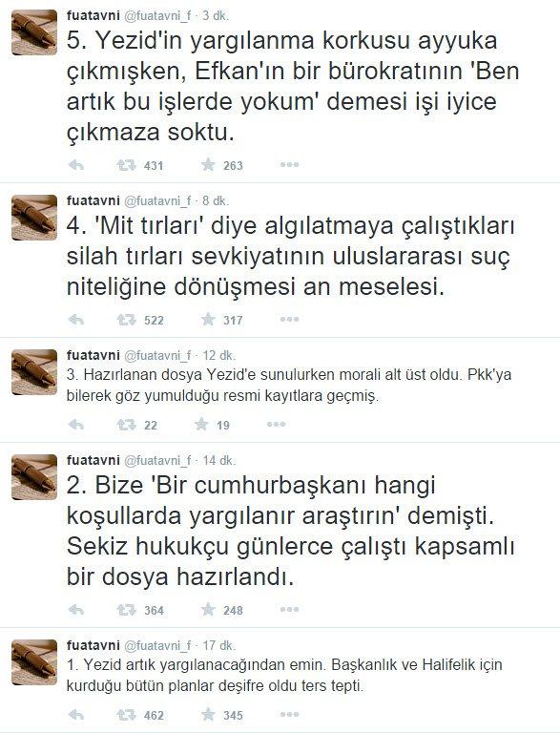Favorite the tweet showing 263 stars
Viewport: 560px width, 733px height.
(208, 164)
